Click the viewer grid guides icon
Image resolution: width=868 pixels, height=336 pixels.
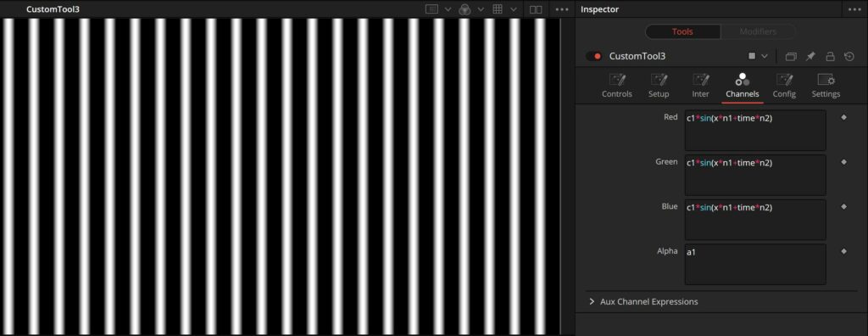coord(498,8)
